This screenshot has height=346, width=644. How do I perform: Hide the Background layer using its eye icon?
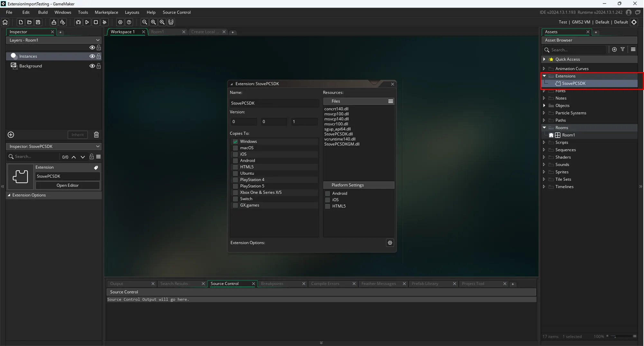click(92, 66)
